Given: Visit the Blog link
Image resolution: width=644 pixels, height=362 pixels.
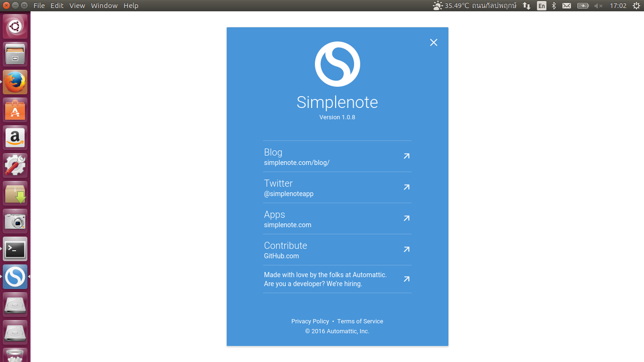Looking at the screenshot, I should pos(337,156).
